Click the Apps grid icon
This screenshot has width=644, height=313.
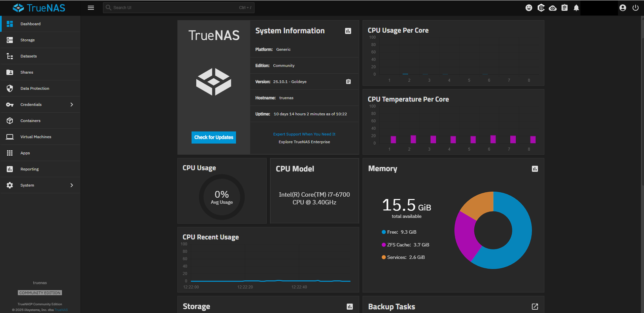click(10, 153)
